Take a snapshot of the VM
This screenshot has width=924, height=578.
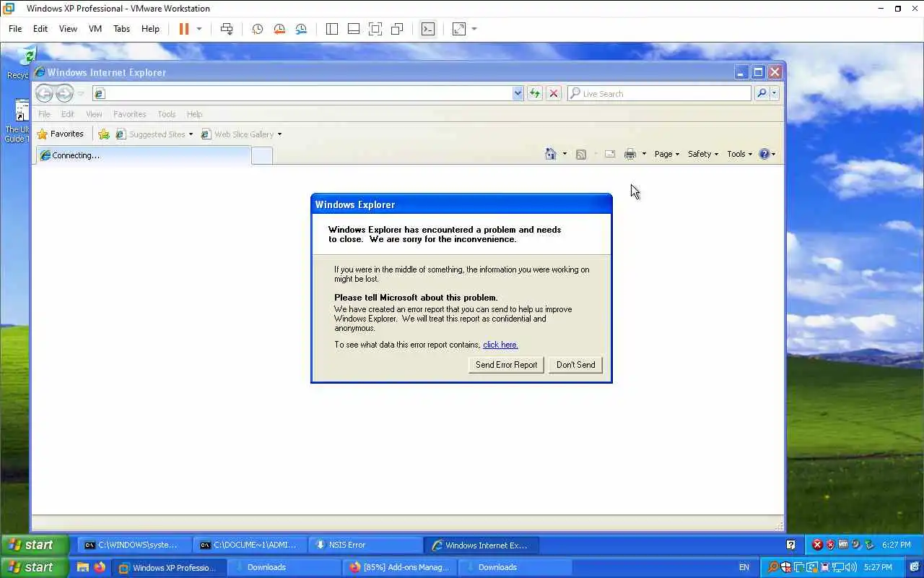[x=257, y=29]
